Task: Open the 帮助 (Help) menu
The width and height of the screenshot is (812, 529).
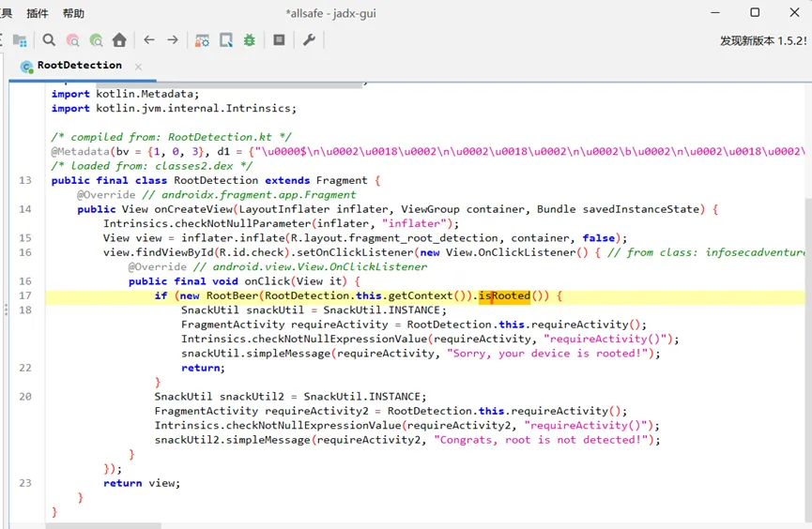Action: pyautogui.click(x=73, y=13)
